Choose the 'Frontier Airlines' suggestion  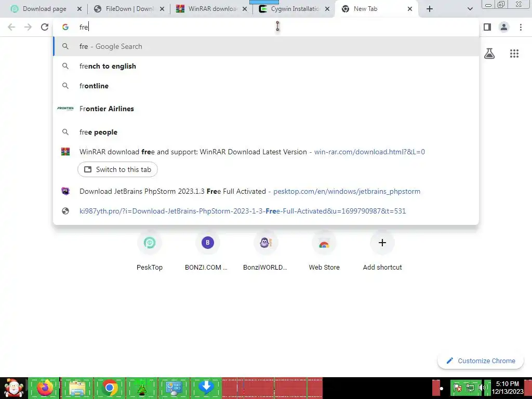click(266, 109)
